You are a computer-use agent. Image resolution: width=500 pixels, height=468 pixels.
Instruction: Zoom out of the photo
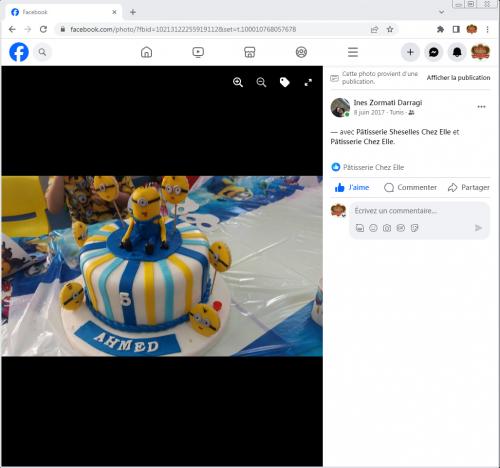(261, 82)
